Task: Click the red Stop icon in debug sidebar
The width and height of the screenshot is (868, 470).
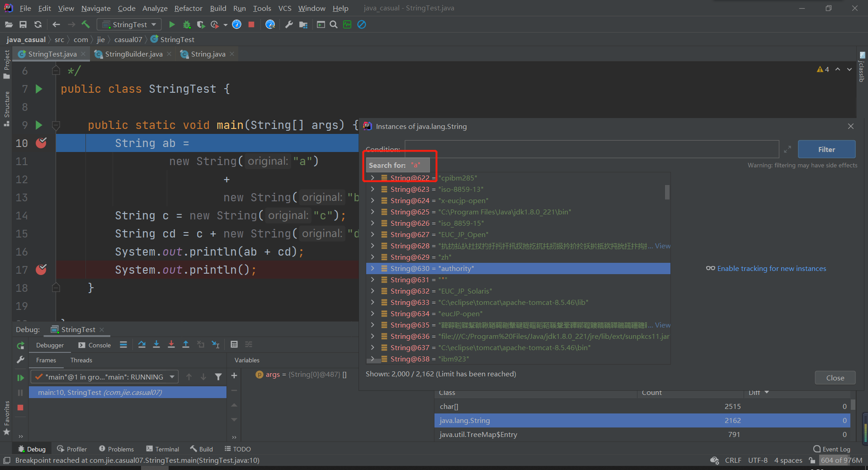Action: pos(20,408)
